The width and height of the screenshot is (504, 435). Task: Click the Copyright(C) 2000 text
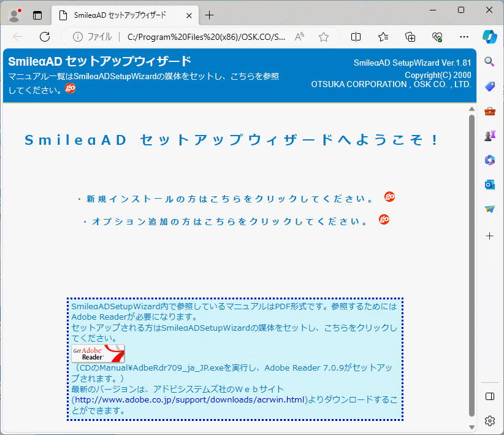coord(438,75)
